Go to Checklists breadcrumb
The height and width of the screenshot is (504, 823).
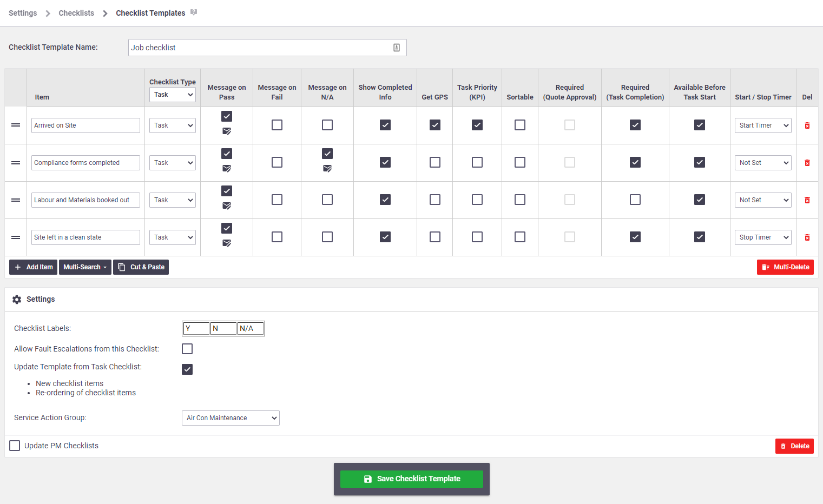(x=76, y=13)
